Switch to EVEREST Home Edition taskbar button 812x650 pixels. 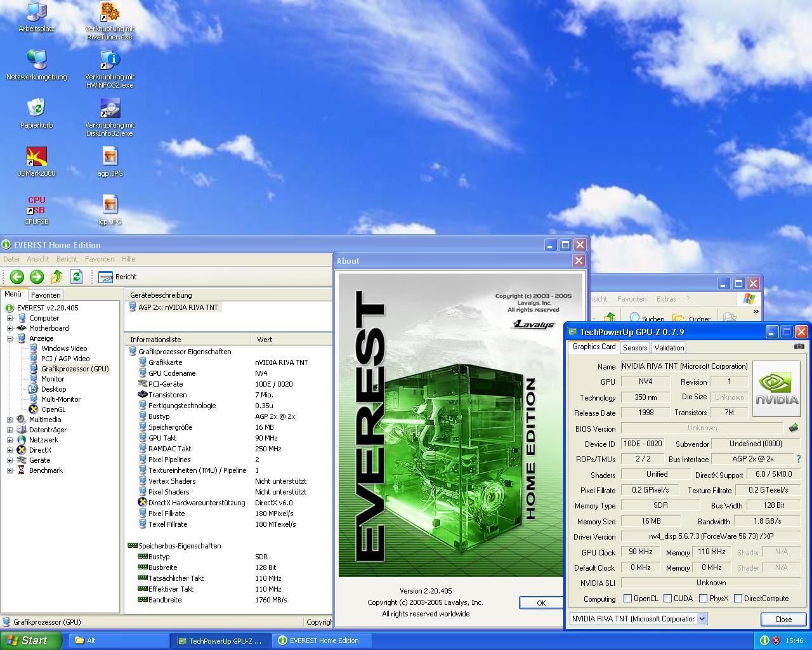322,640
